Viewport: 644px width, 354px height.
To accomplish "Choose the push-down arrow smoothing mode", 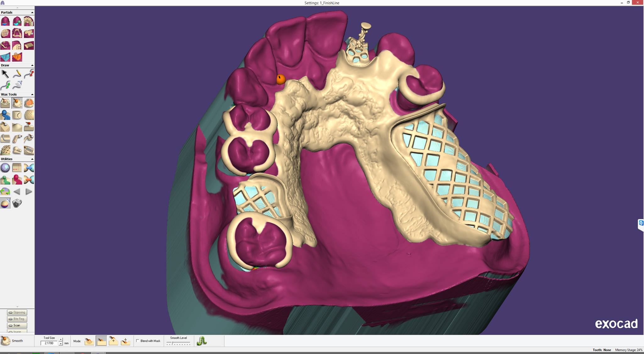I will click(125, 341).
